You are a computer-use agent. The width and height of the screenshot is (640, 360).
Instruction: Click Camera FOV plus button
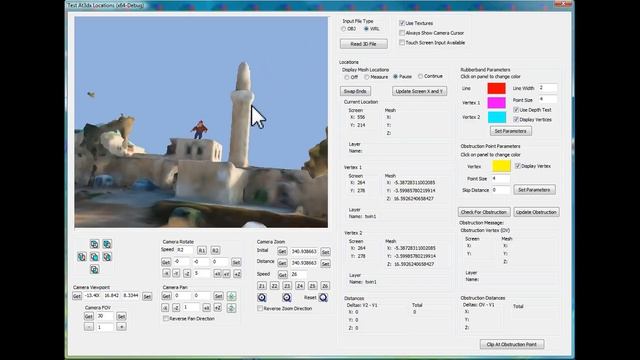click(121, 327)
